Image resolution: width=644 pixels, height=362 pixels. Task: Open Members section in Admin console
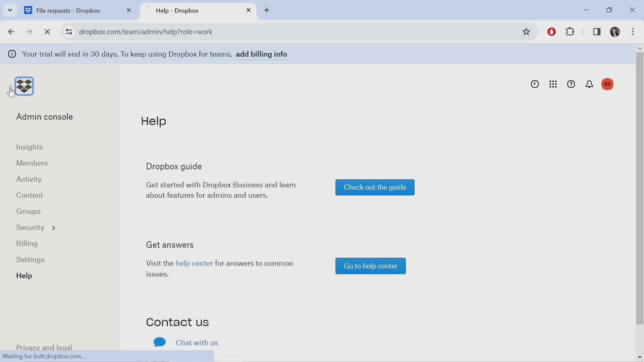[x=32, y=163]
